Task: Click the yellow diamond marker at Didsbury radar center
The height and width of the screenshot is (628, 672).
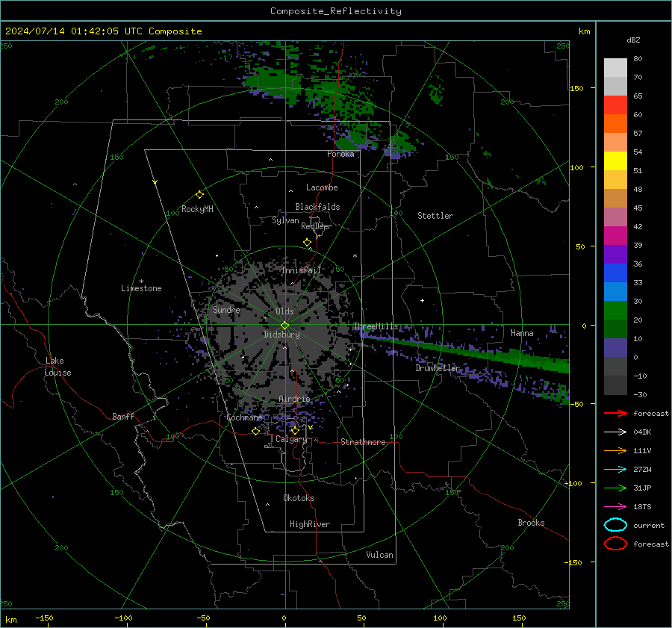Action: (x=284, y=325)
